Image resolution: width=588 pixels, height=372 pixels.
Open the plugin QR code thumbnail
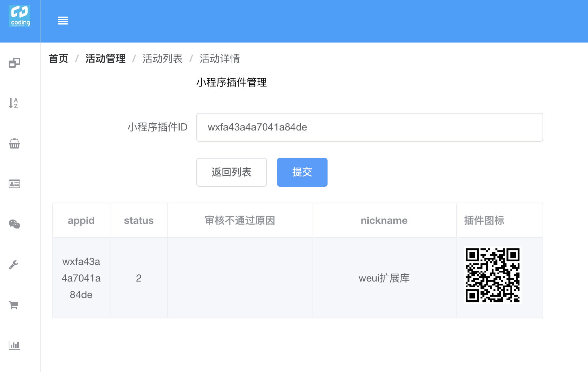[492, 275]
